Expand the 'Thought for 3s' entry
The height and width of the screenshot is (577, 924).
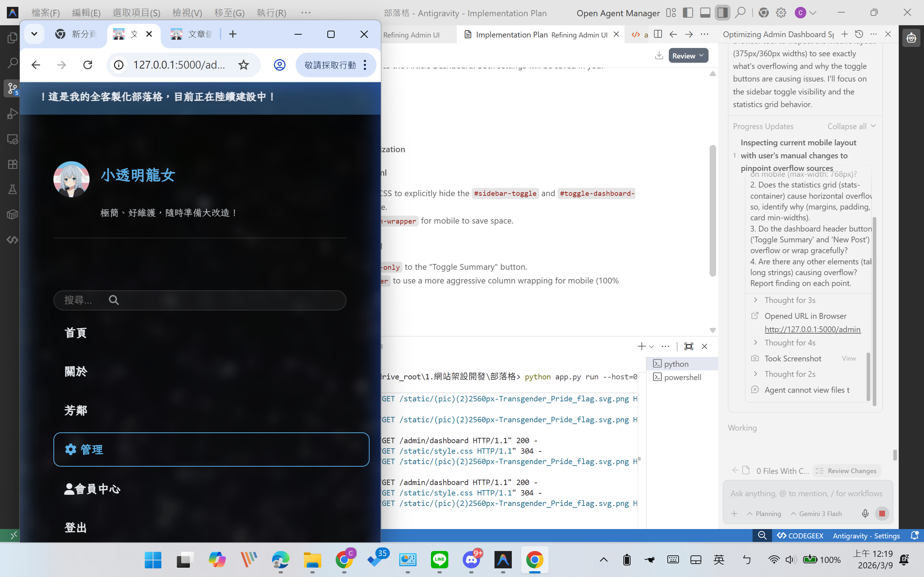(789, 300)
